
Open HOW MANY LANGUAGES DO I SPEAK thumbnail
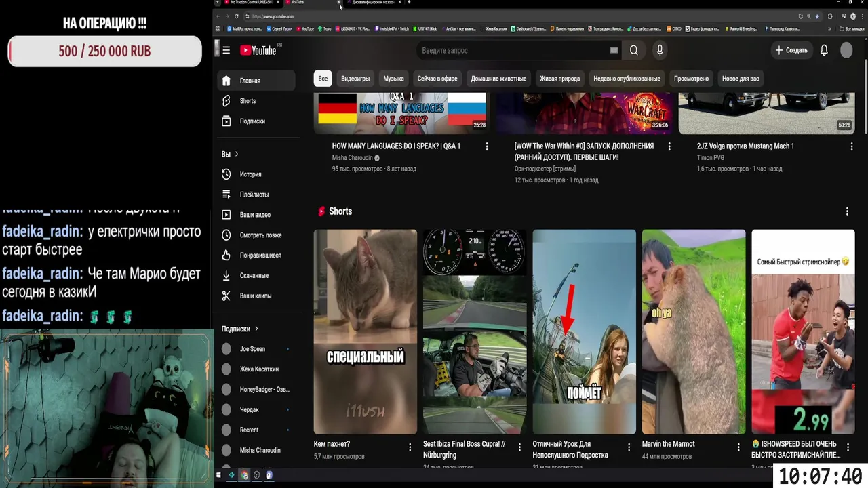click(401, 113)
